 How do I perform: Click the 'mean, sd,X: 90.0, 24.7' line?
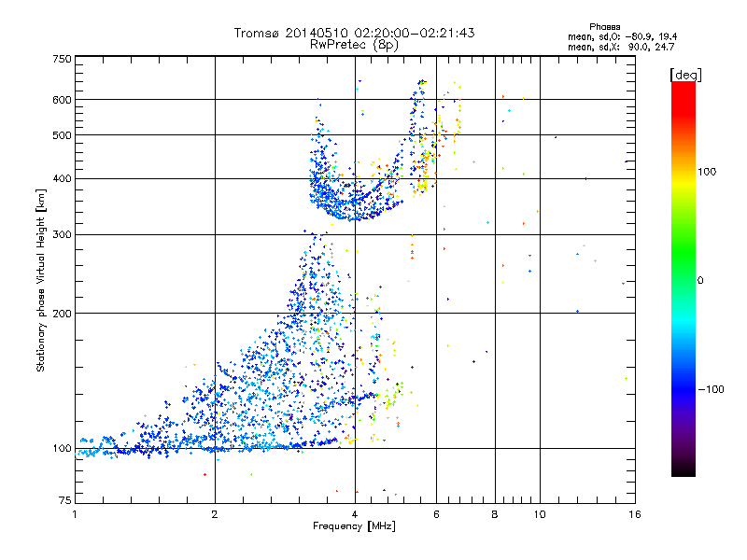[621, 48]
